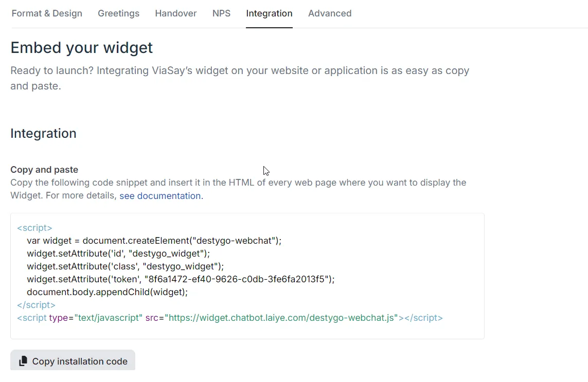The height and width of the screenshot is (382, 588).
Task: Click the Copy installation code button
Action: click(73, 360)
